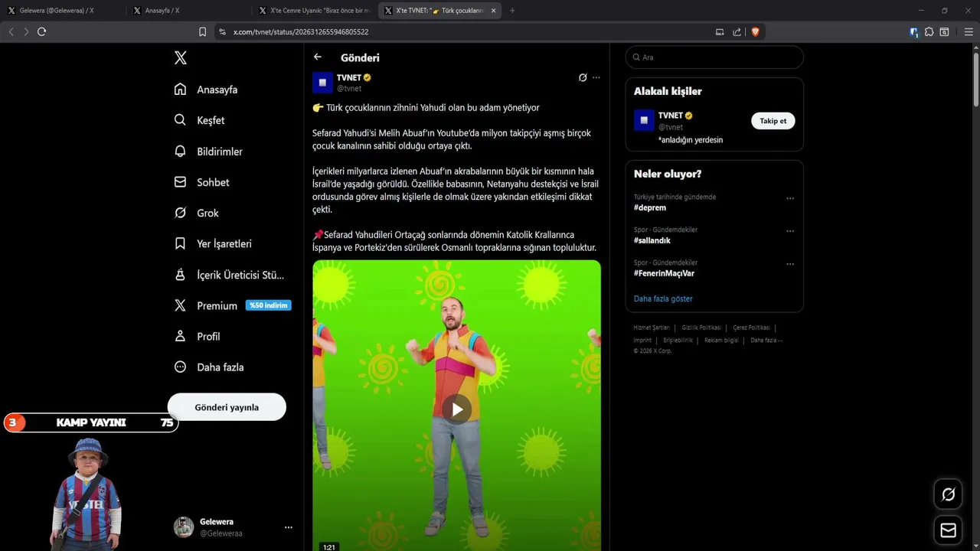This screenshot has width=980, height=551.
Task: Open a new browser tab
Action: 512,11
